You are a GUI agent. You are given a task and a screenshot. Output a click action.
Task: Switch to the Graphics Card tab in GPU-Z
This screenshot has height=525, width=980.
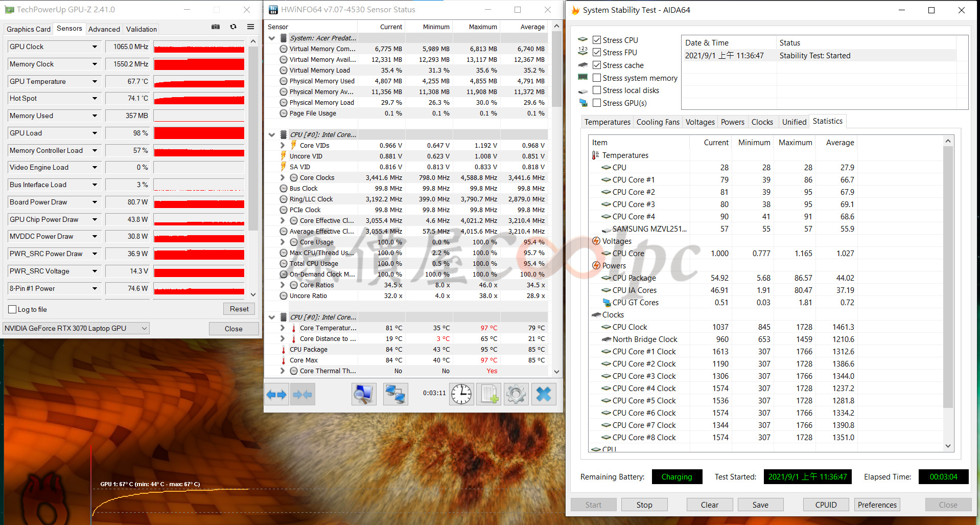29,29
